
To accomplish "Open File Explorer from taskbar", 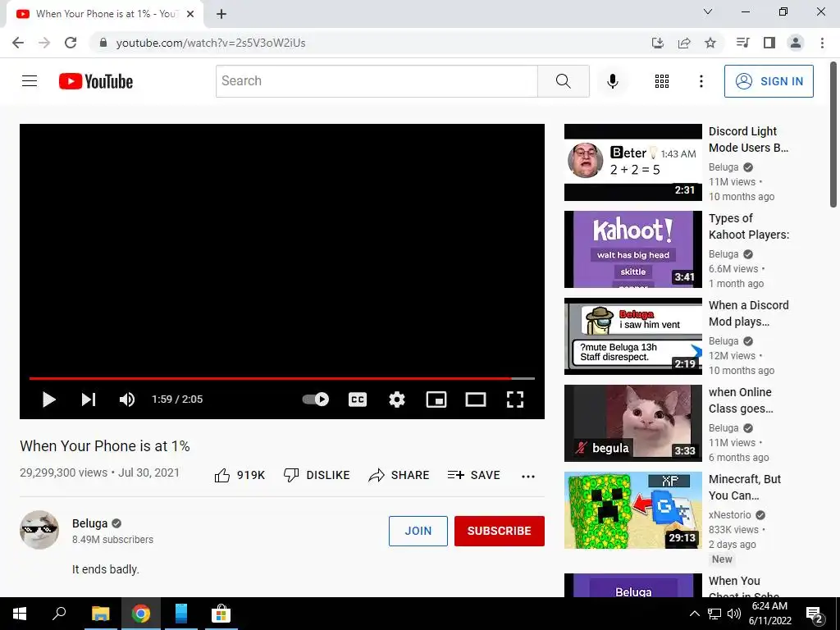I will click(100, 614).
